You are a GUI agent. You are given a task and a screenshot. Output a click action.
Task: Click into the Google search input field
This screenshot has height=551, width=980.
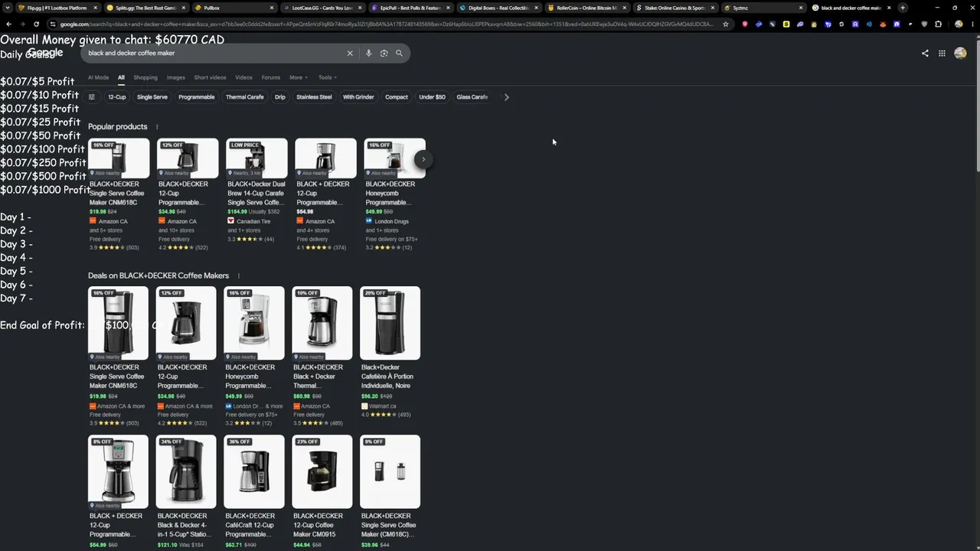coord(214,54)
